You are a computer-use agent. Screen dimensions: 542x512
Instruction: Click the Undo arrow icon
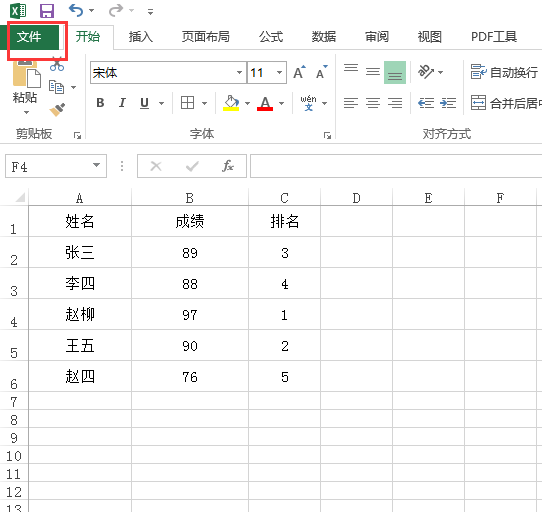click(76, 10)
